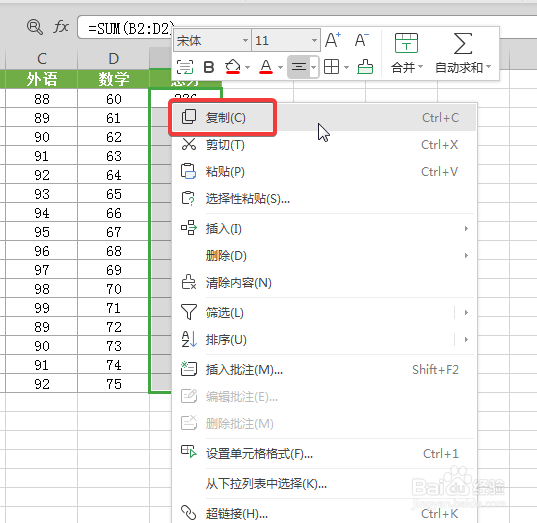Click cell with value 99 in 外语 column

(x=41, y=308)
